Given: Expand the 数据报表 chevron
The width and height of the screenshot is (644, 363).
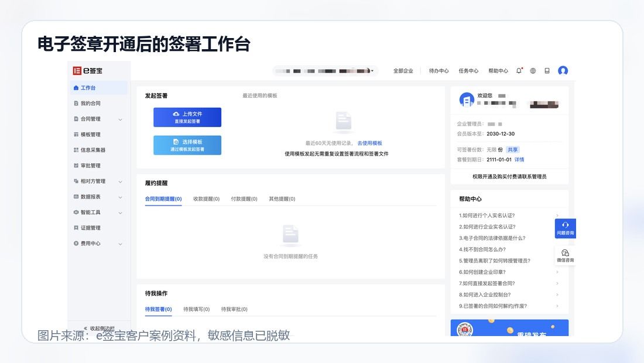Looking at the screenshot, I should [121, 197].
